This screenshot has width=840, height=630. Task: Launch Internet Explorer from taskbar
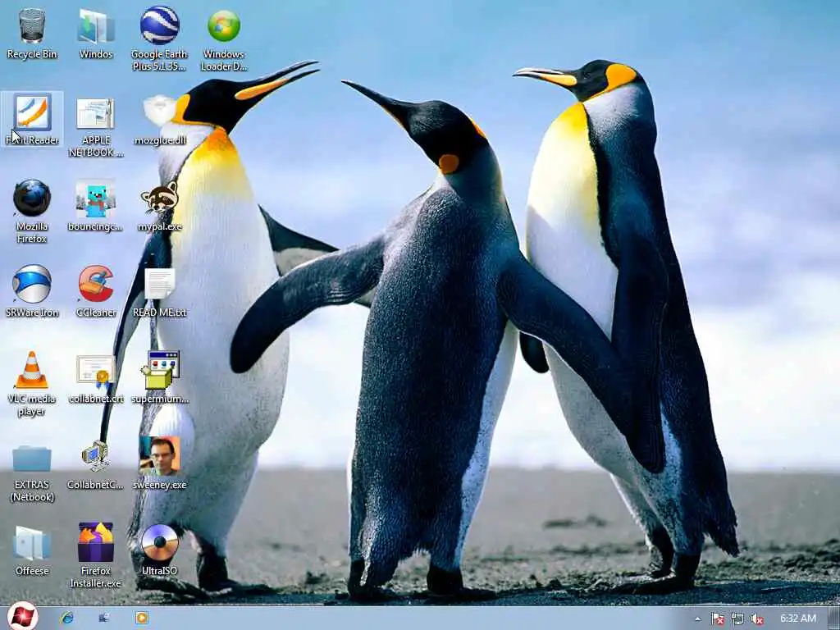click(x=67, y=618)
